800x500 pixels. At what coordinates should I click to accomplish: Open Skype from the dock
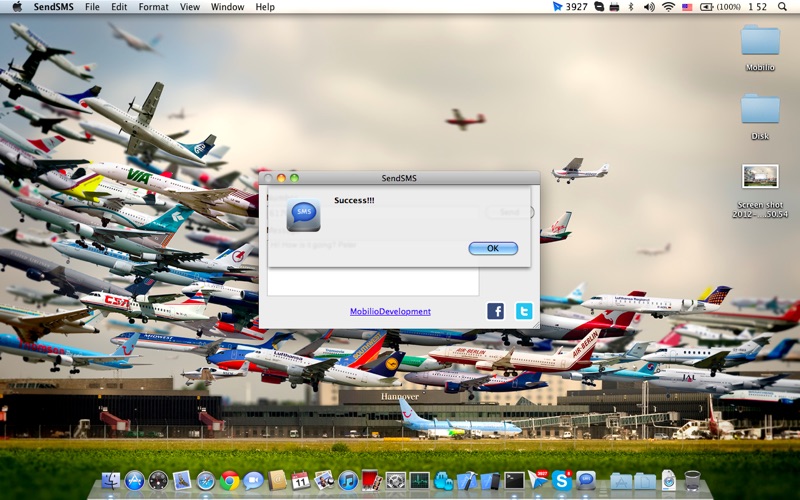[x=562, y=481]
